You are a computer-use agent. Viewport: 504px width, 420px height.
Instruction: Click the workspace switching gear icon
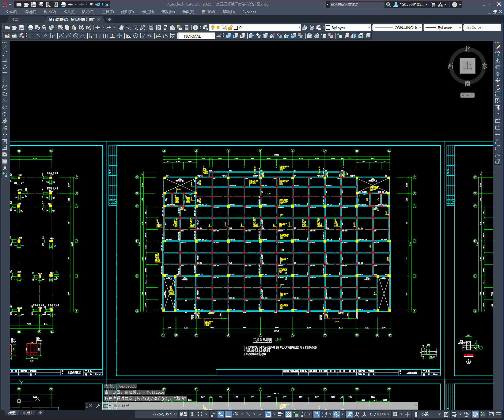(x=395, y=414)
